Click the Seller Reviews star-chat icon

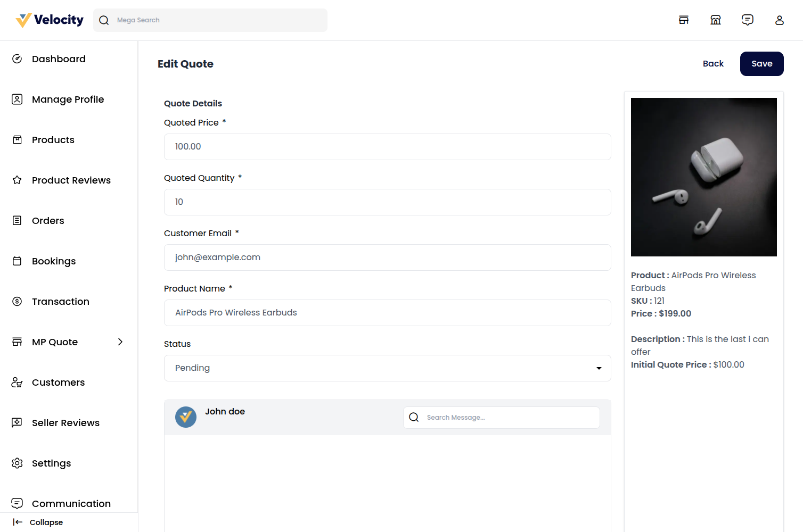pos(17,423)
